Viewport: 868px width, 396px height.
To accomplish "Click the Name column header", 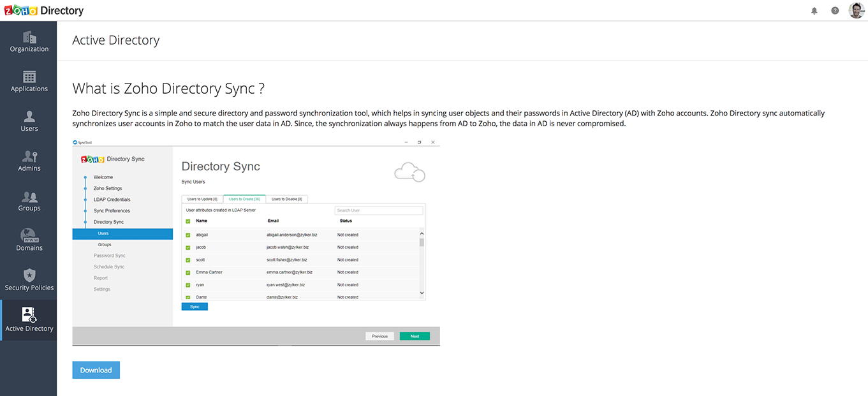I will (202, 221).
